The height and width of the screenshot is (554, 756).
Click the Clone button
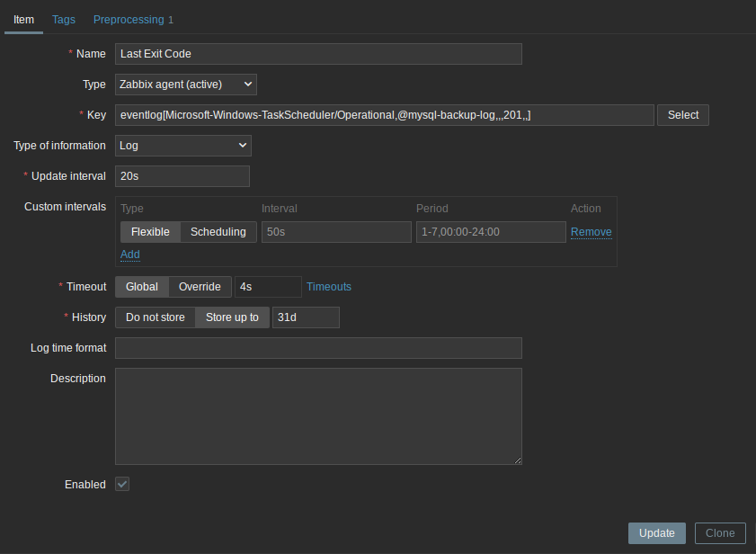720,533
